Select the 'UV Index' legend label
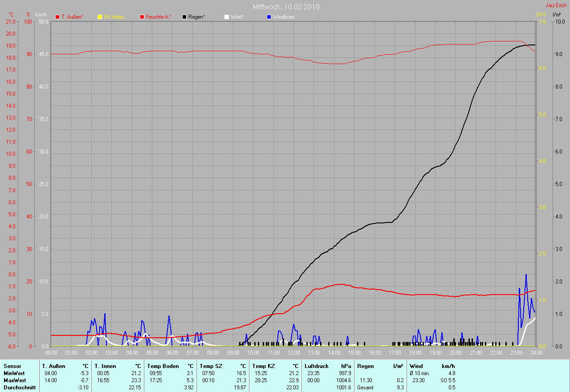 (x=114, y=17)
